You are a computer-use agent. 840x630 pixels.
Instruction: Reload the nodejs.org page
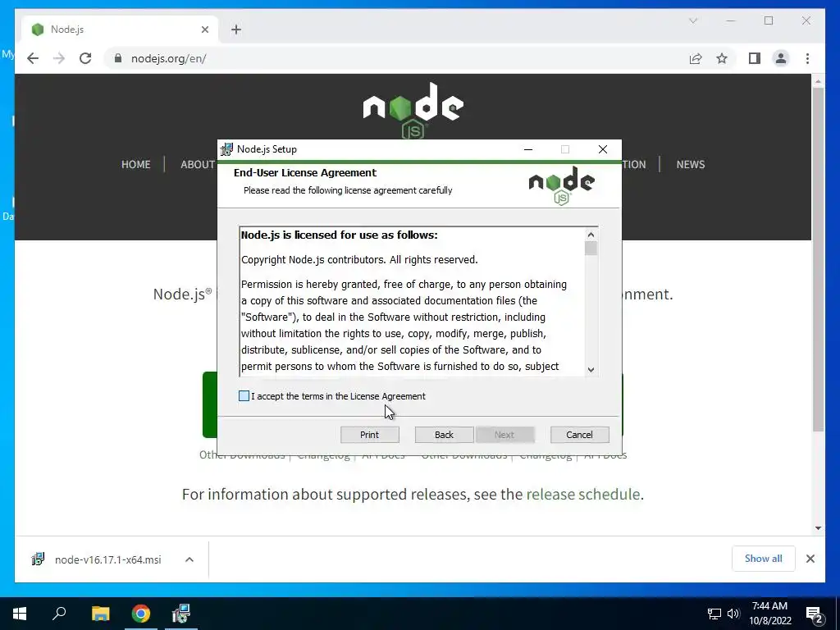click(85, 58)
